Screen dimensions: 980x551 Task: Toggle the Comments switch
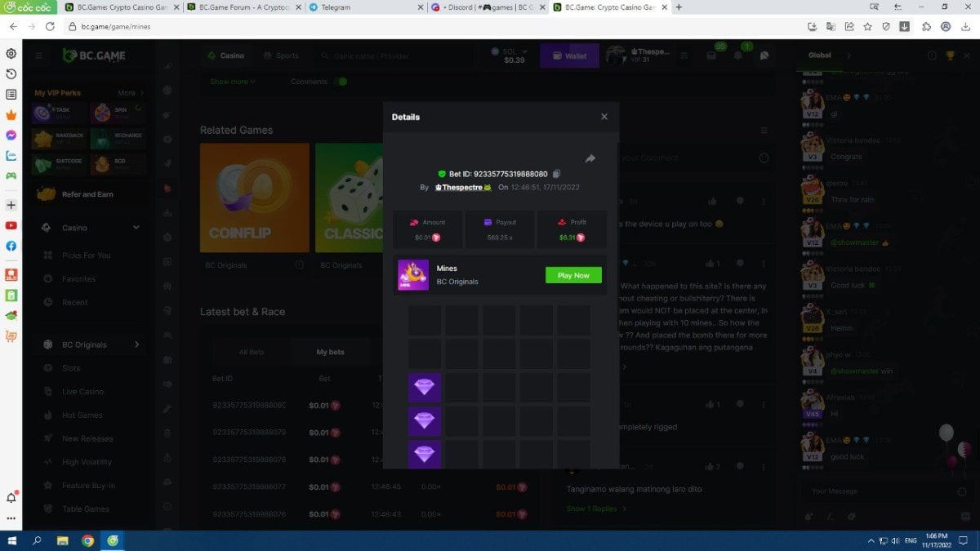(341, 82)
